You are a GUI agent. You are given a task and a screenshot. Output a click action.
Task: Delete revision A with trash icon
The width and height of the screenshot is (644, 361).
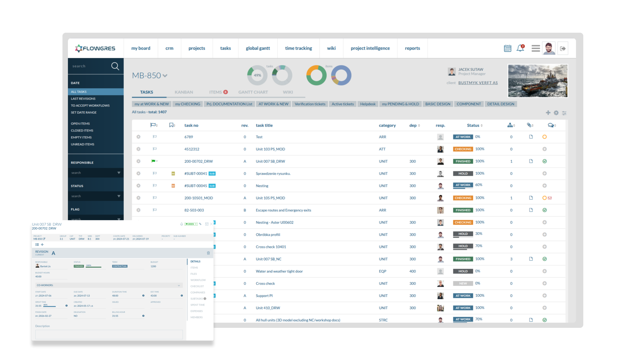208,253
